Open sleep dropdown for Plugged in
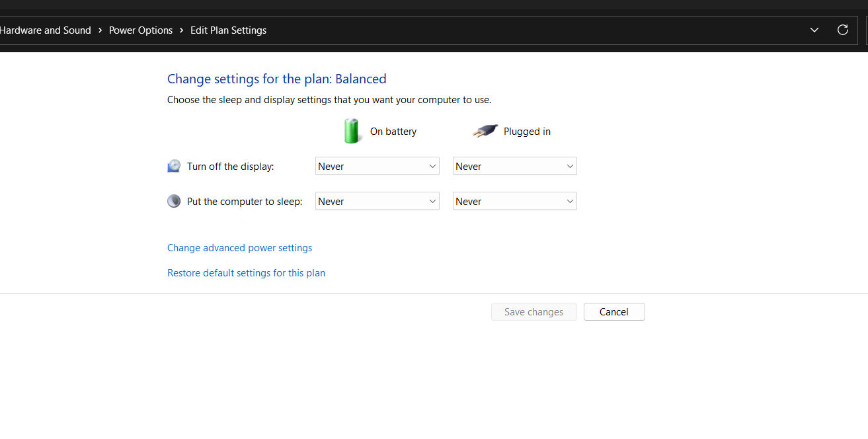Image resolution: width=868 pixels, height=439 pixels. (514, 202)
